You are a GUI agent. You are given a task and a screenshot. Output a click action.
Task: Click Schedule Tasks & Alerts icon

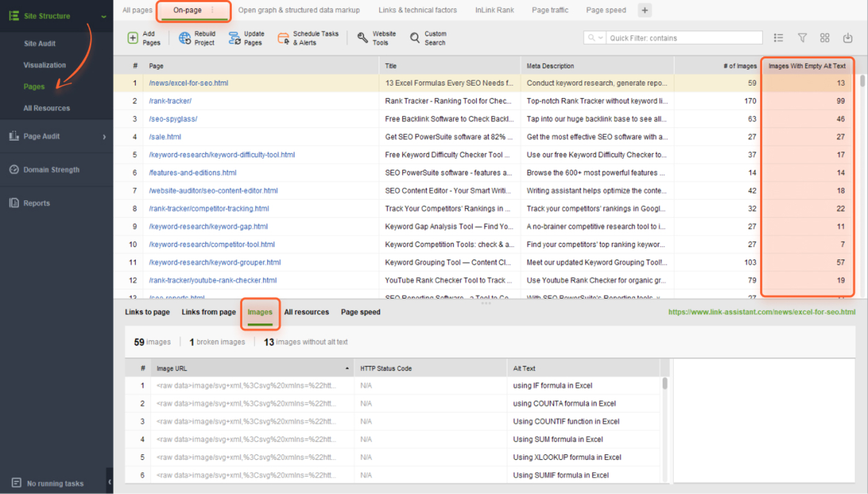tap(283, 38)
